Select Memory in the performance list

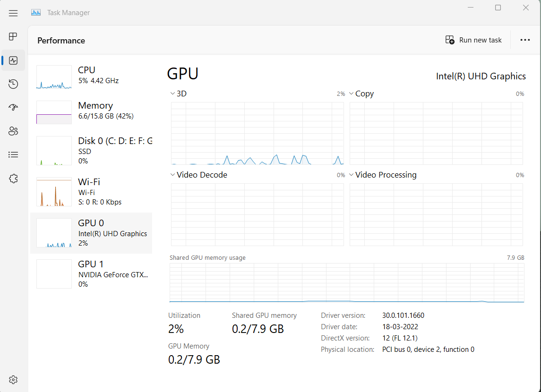92,112
